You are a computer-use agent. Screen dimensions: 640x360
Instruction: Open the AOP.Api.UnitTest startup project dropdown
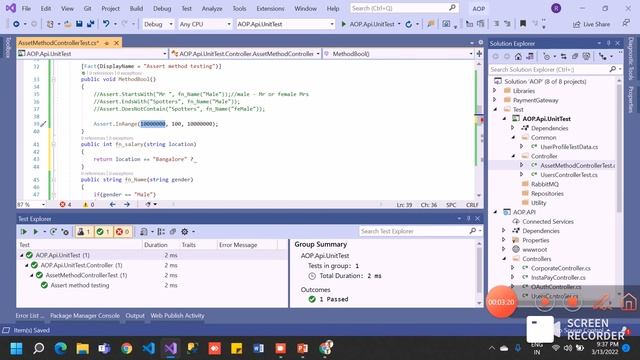[285, 24]
